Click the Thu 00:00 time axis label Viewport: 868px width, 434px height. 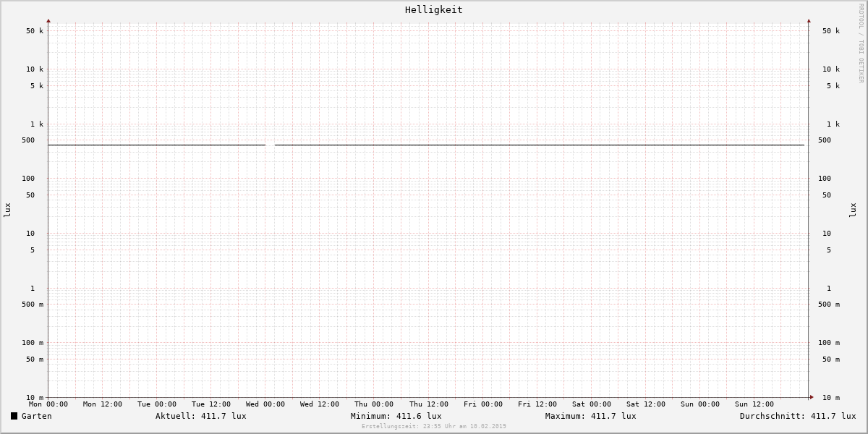[x=374, y=404]
